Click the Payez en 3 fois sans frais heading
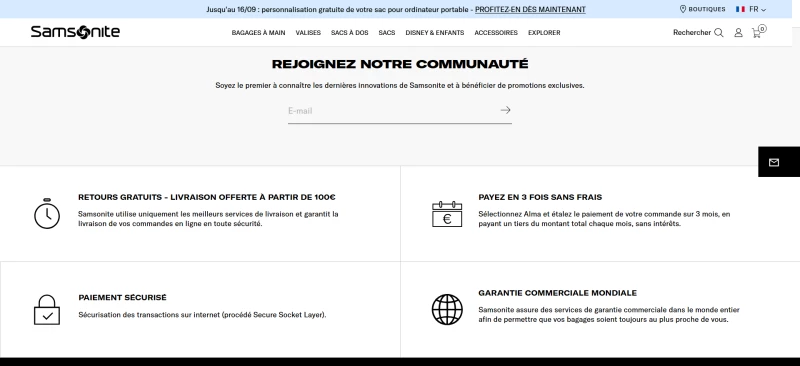 click(540, 197)
